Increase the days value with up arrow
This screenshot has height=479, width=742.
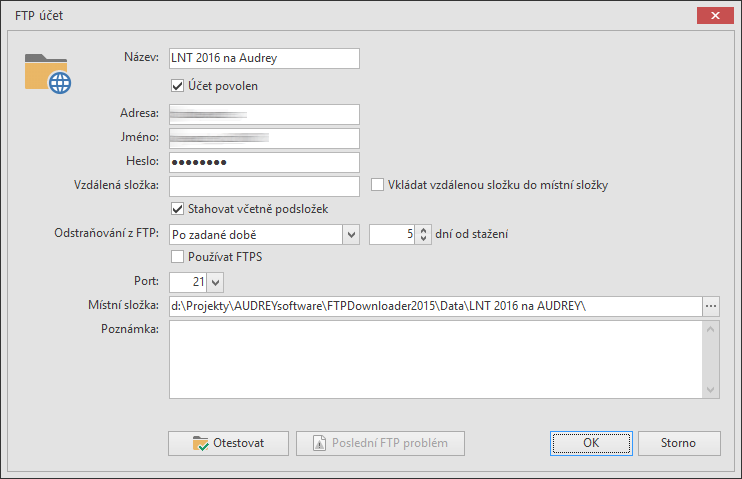423,230
